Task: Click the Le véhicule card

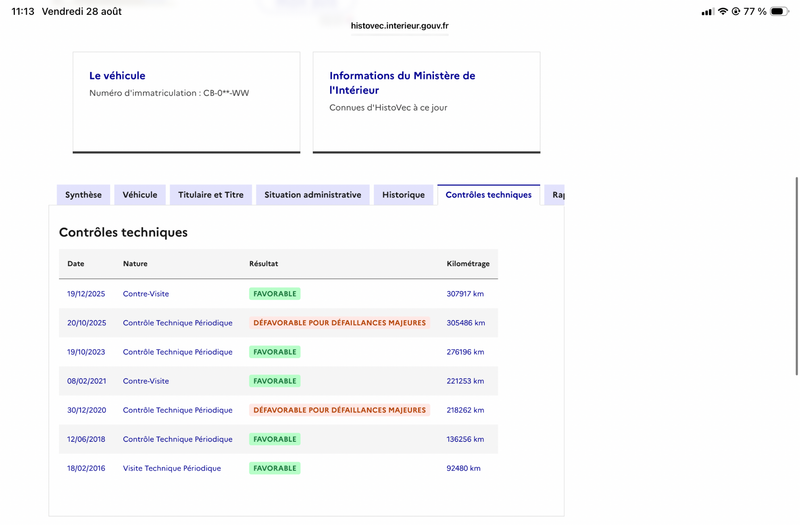Action: tap(186, 102)
